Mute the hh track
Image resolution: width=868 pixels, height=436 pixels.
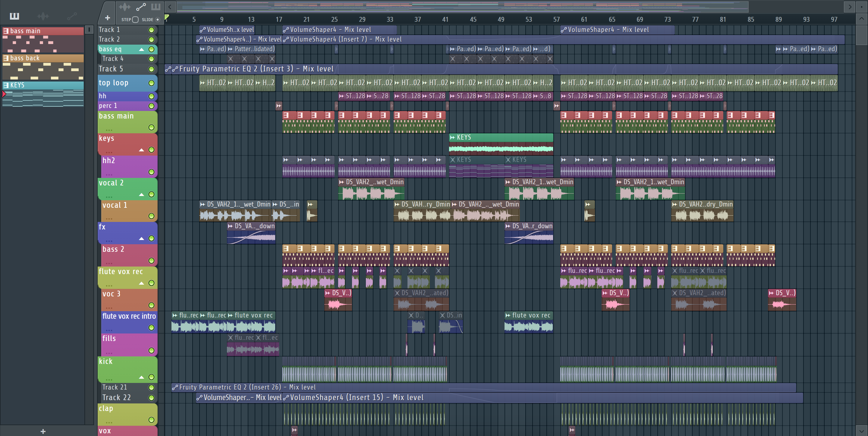(152, 96)
